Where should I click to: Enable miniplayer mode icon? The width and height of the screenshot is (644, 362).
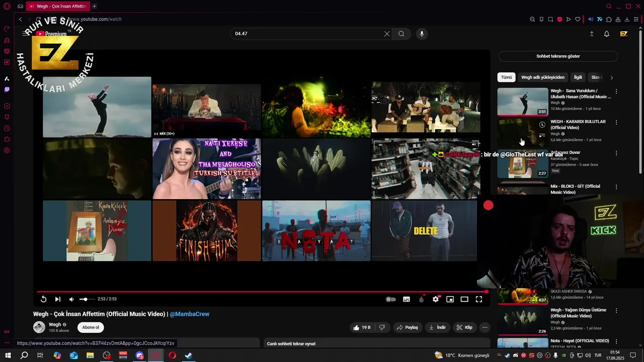tap(450, 299)
